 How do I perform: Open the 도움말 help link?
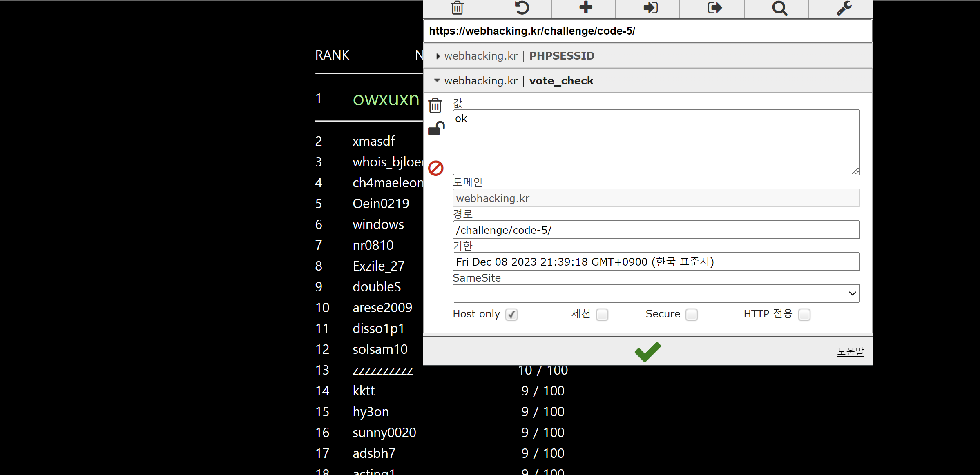point(850,351)
